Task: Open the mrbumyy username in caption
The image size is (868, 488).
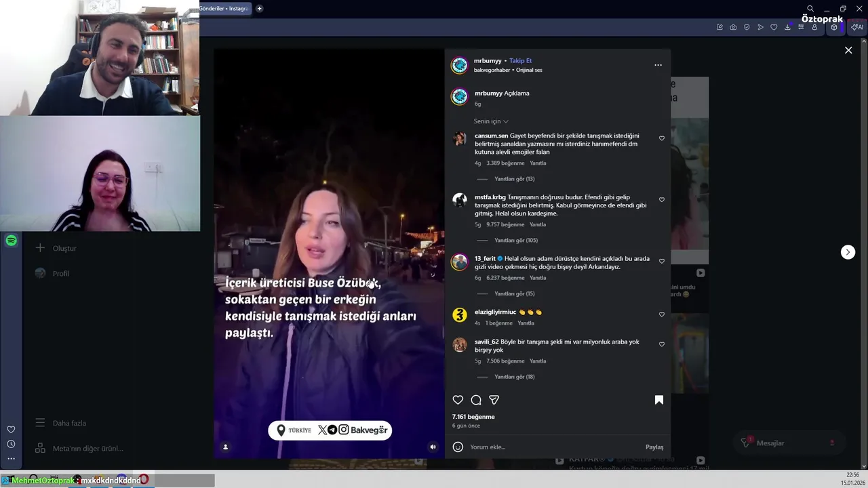Action: [x=488, y=93]
